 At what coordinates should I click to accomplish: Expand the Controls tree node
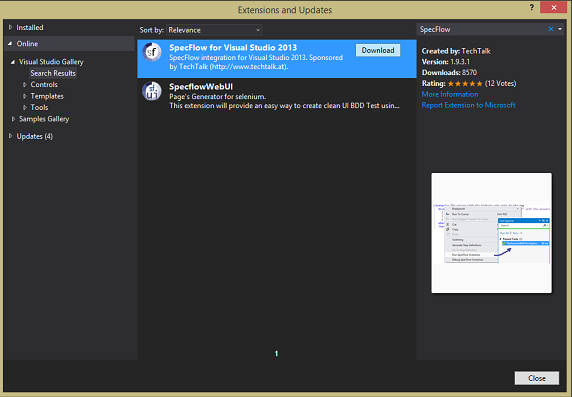click(x=25, y=85)
